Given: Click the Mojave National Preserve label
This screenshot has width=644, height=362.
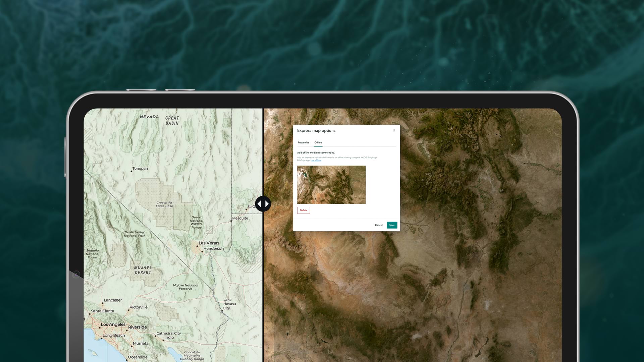Looking at the screenshot, I should pos(185,287).
